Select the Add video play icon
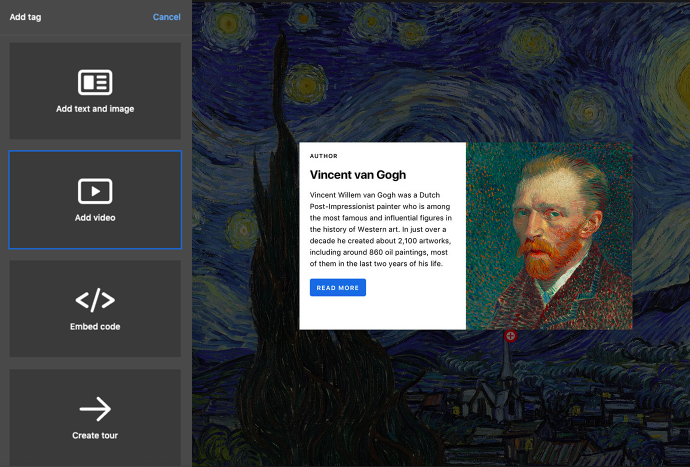 click(x=95, y=191)
